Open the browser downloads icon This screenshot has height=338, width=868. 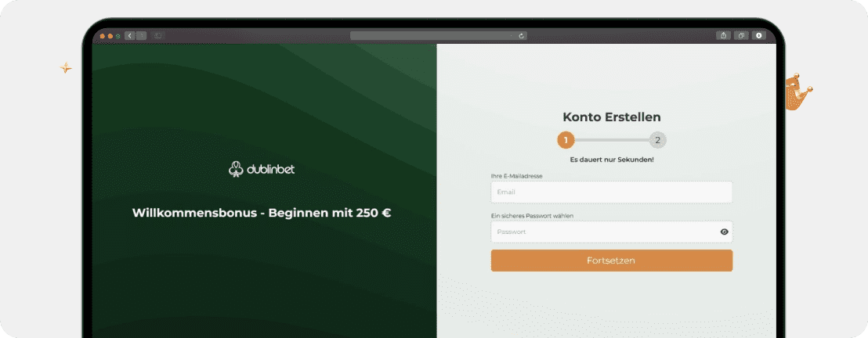[758, 35]
